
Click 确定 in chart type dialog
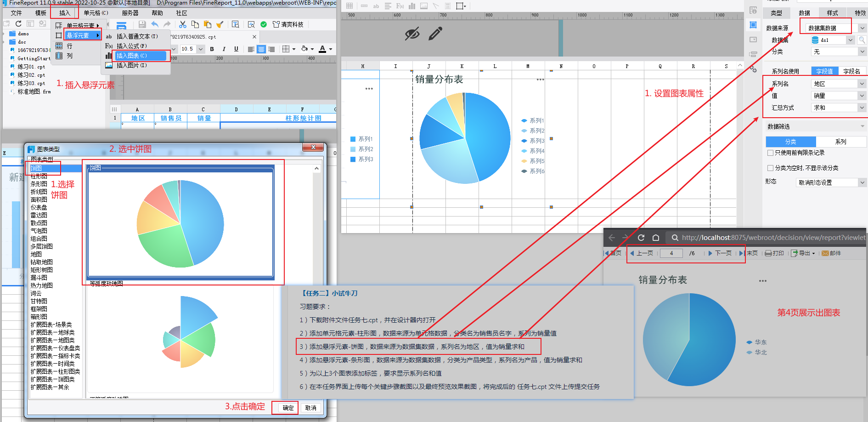coord(288,408)
